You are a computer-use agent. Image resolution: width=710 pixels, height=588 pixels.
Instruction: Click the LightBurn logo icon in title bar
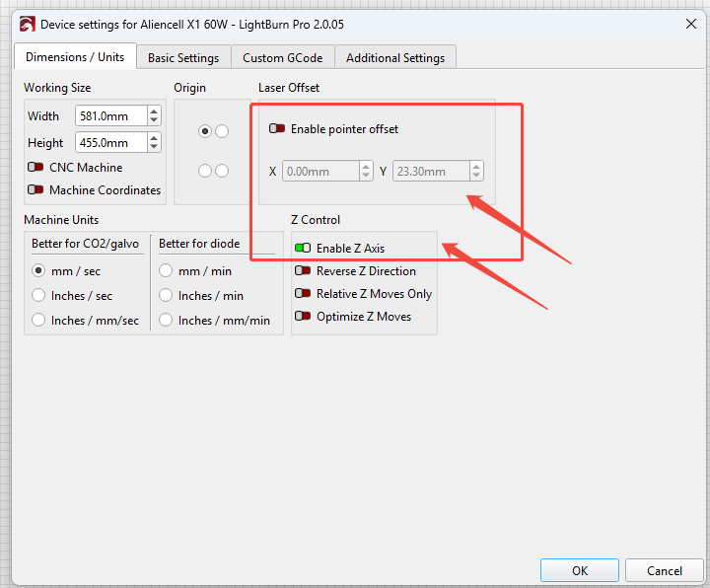click(28, 24)
